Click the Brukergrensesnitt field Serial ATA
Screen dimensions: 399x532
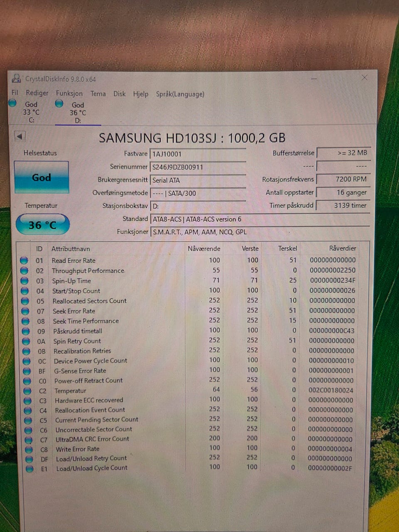(x=198, y=180)
